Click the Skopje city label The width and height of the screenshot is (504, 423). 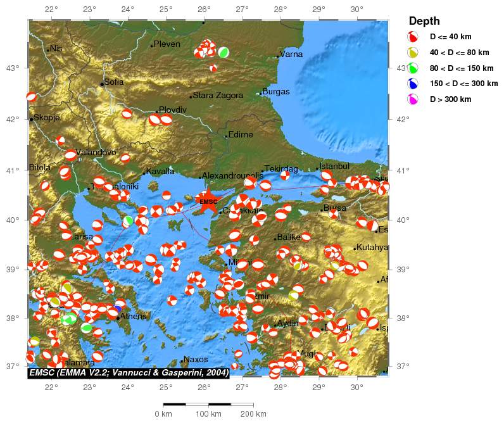[46, 118]
